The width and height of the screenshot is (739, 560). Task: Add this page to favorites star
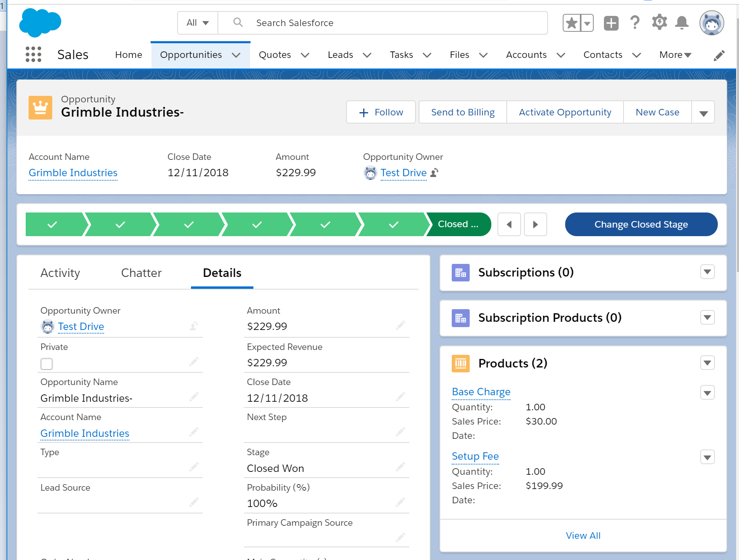pos(572,23)
